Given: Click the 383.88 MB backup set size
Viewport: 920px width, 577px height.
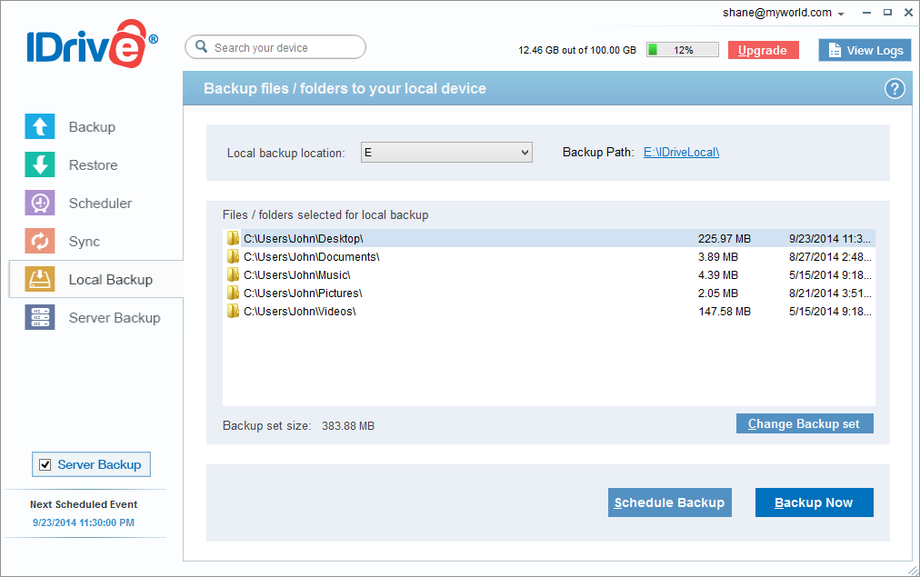Looking at the screenshot, I should (x=348, y=426).
